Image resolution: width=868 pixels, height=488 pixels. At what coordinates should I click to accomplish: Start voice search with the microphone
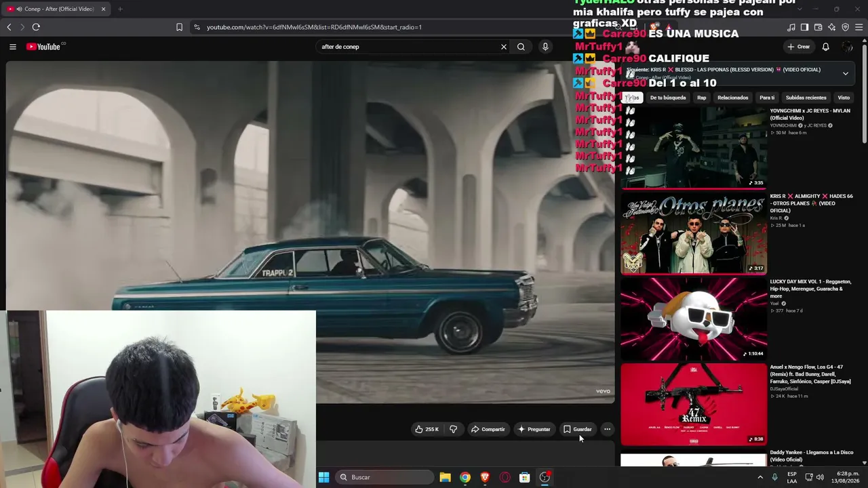[545, 47]
